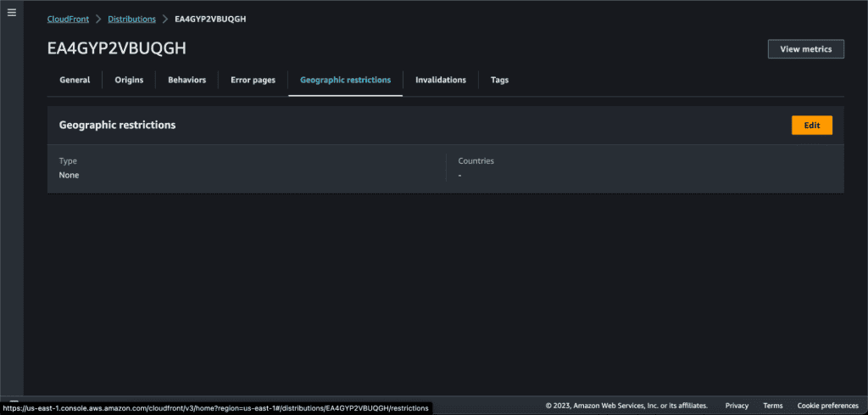The width and height of the screenshot is (868, 415).
Task: Click the EA4GYP2VBUQGH breadcrumb text
Action: tap(210, 19)
